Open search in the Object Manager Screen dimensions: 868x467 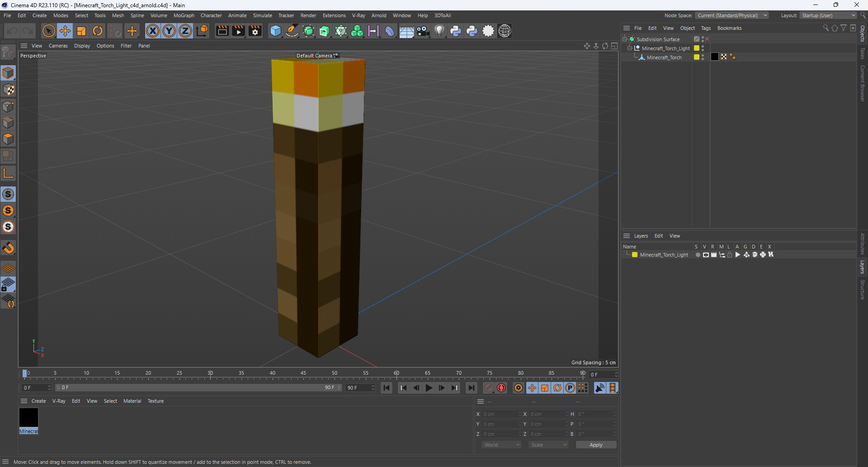coord(826,28)
